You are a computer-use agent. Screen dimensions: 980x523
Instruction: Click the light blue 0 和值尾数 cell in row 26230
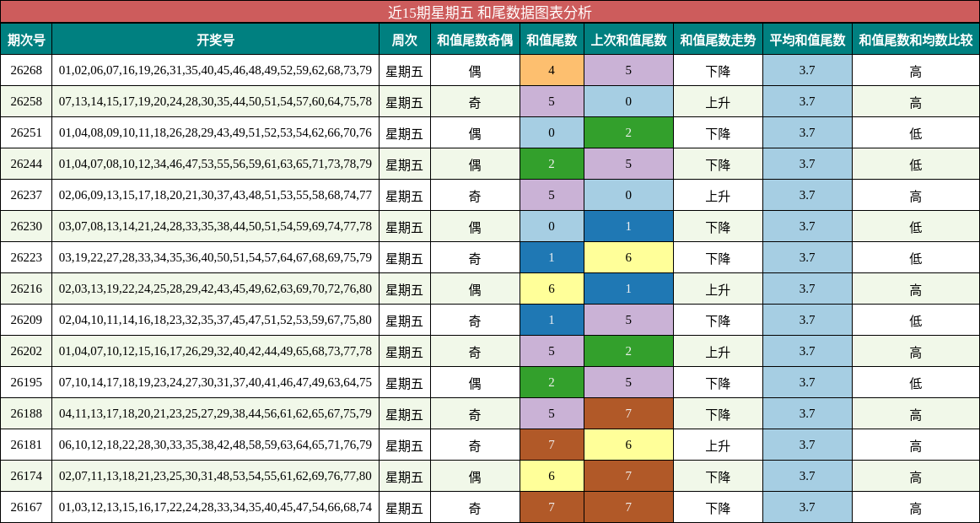pos(552,227)
